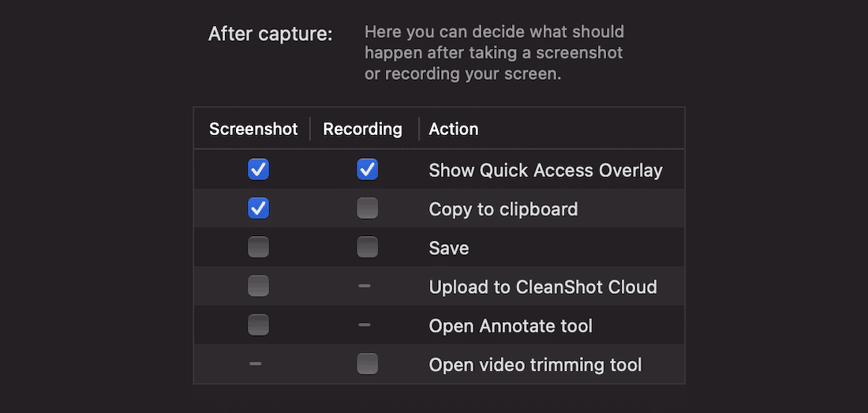Click the Screenshot column header

click(x=253, y=129)
